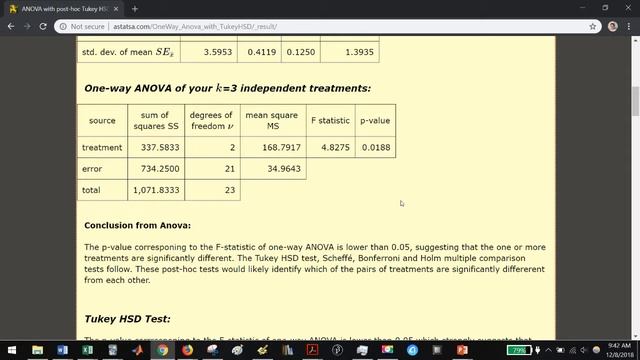Go back to the previous page
640x360 pixels.
[11, 27]
